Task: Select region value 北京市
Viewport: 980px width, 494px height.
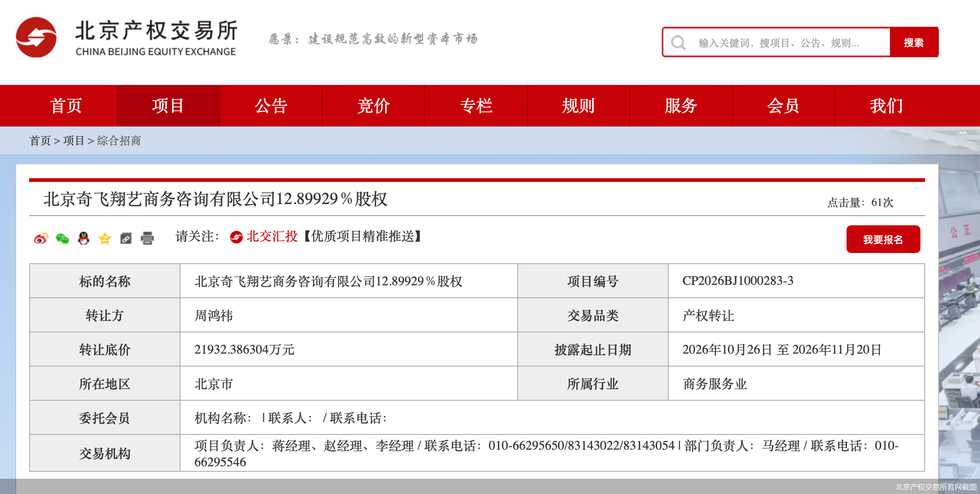Action: tap(213, 384)
